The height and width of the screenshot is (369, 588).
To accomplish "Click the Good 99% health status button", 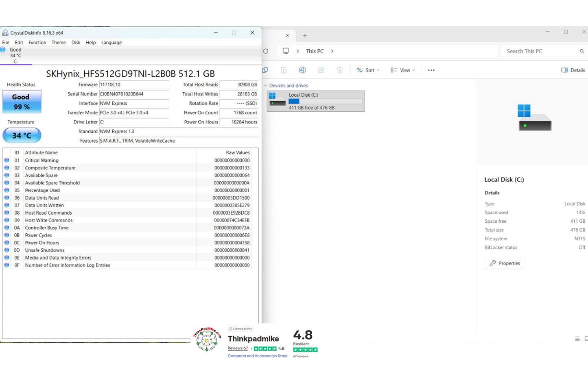I will click(22, 102).
